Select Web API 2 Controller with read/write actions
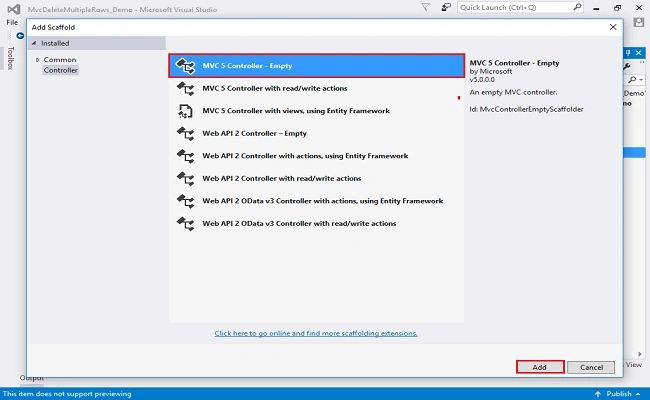 316,178
